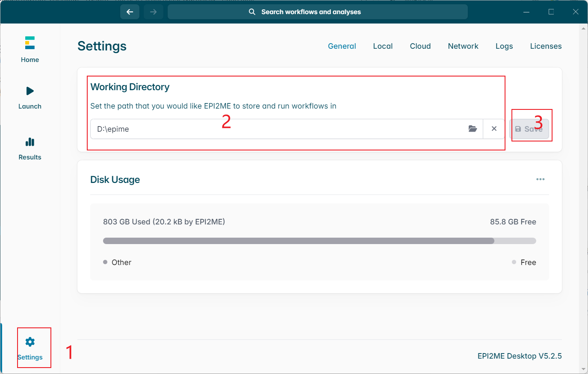Click the Other legend label

121,262
